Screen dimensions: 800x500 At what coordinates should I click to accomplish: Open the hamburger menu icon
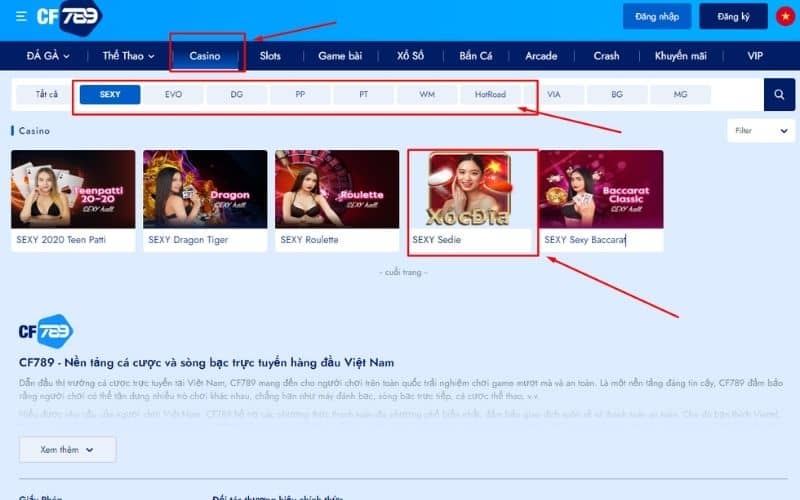(21, 16)
